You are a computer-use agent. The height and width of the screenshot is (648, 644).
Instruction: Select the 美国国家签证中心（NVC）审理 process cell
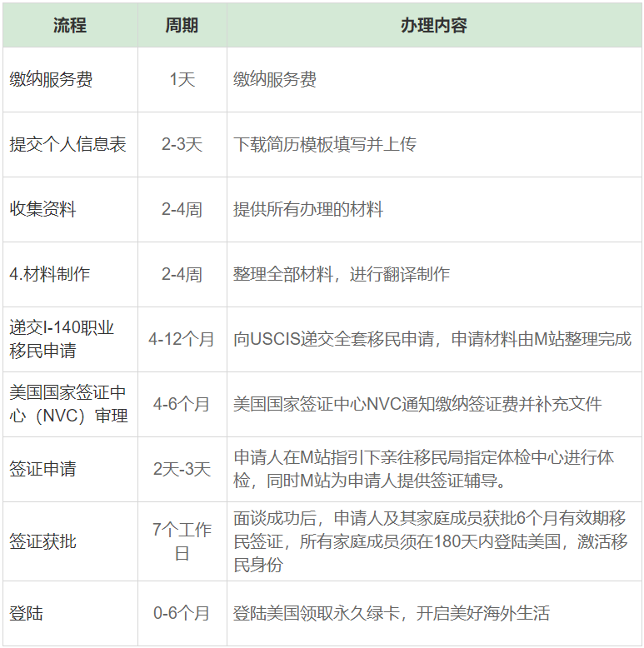pyautogui.click(x=68, y=404)
